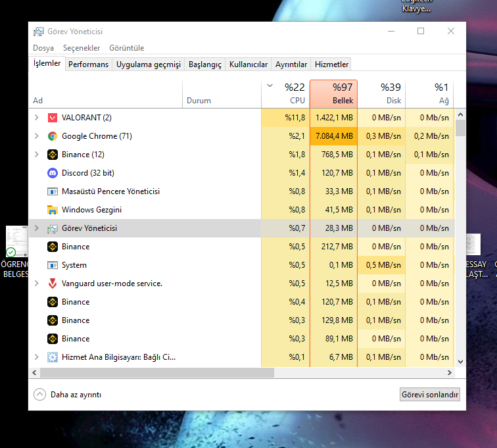Sort by Disk column header

click(381, 94)
